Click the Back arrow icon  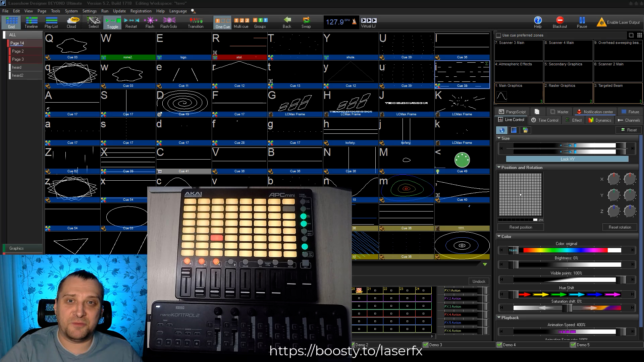(x=287, y=20)
